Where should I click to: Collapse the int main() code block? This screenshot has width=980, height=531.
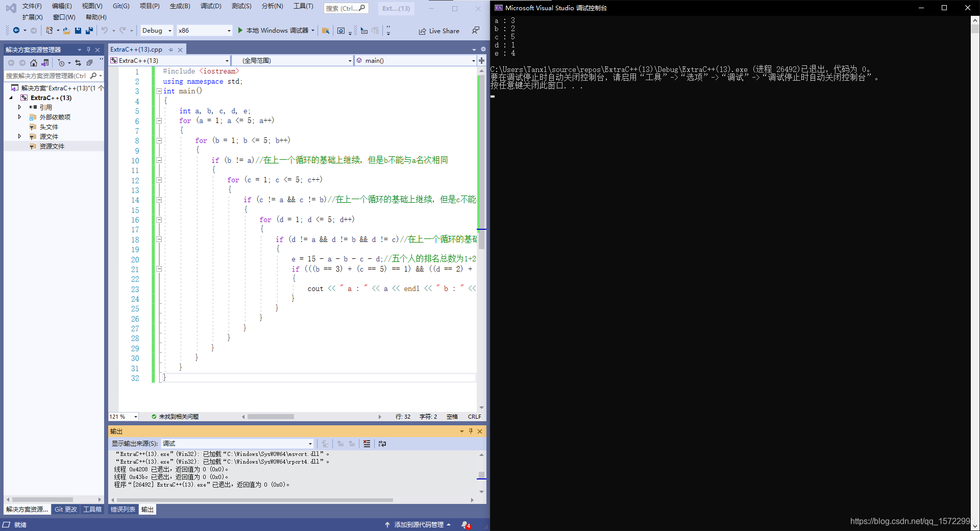pos(159,91)
